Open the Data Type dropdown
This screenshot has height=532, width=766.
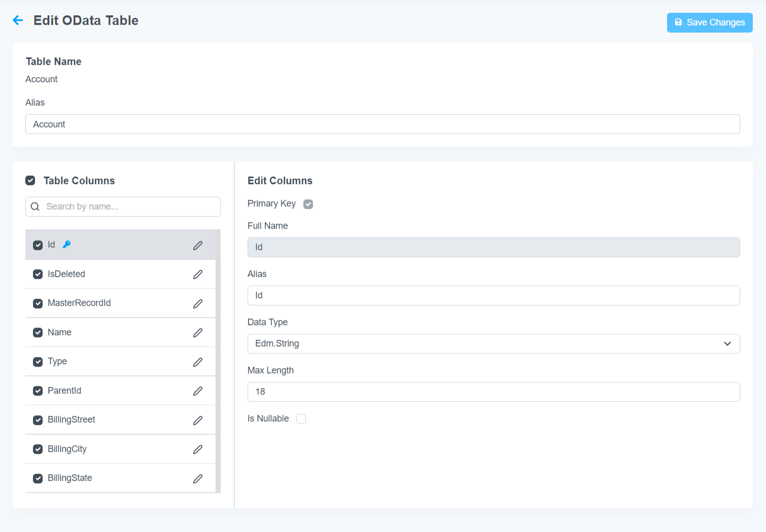point(493,344)
